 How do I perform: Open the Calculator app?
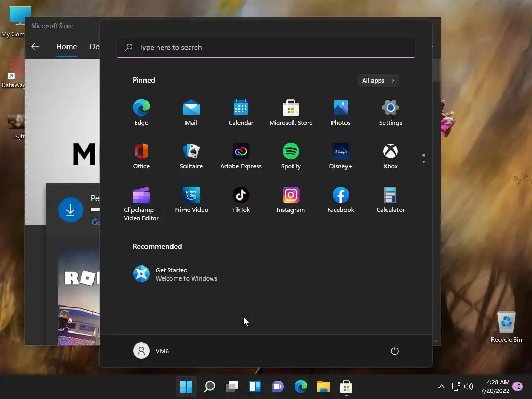[x=391, y=200]
